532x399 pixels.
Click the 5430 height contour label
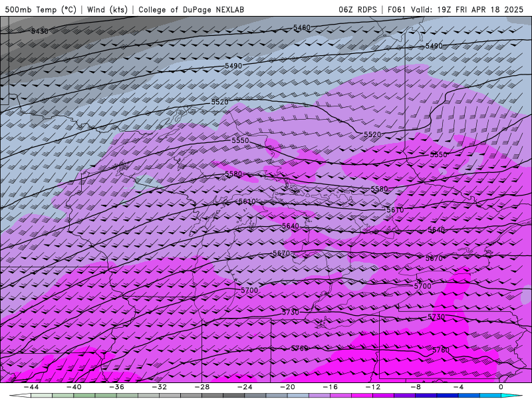coord(40,31)
